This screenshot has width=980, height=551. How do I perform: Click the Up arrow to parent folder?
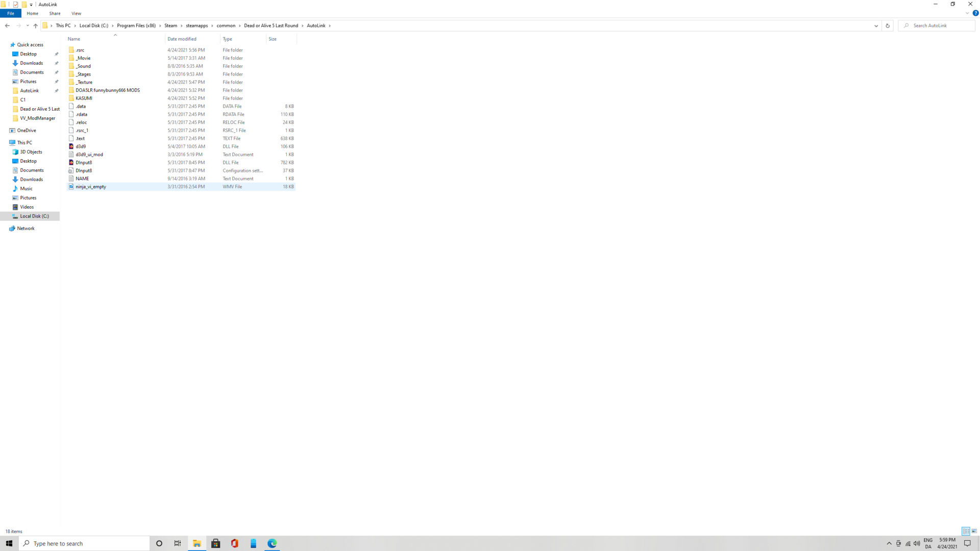point(35,26)
